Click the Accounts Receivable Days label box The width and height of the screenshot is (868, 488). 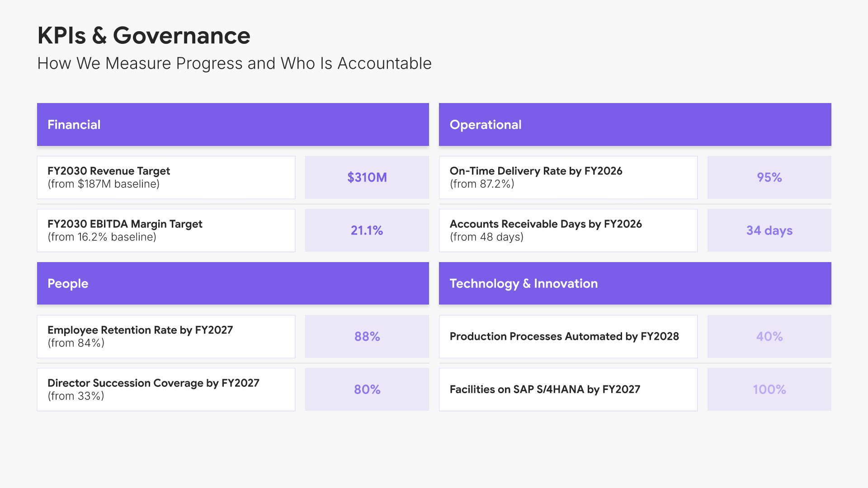(x=568, y=230)
